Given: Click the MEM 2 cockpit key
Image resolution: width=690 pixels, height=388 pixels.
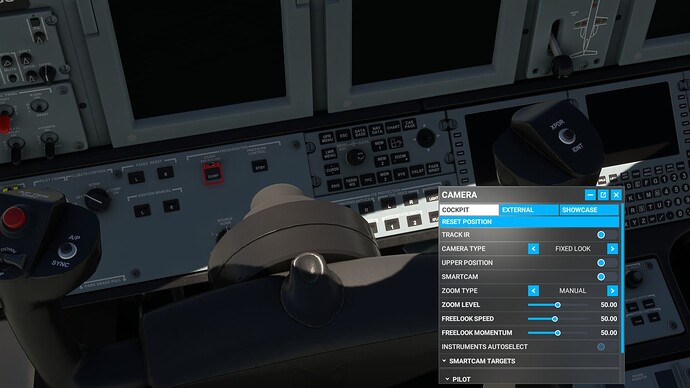Looking at the screenshot, I should [382, 161].
